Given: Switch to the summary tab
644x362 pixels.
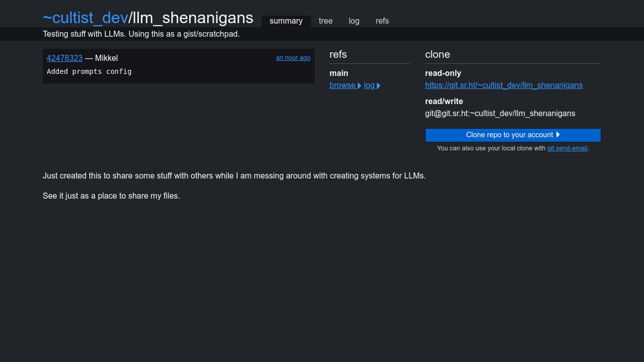Looking at the screenshot, I should click(x=286, y=21).
